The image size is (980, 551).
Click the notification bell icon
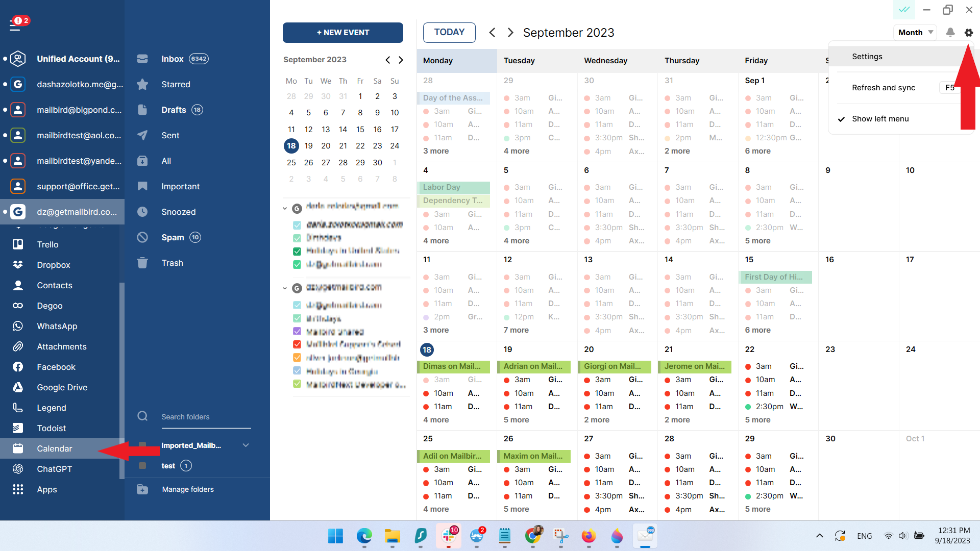[950, 32]
